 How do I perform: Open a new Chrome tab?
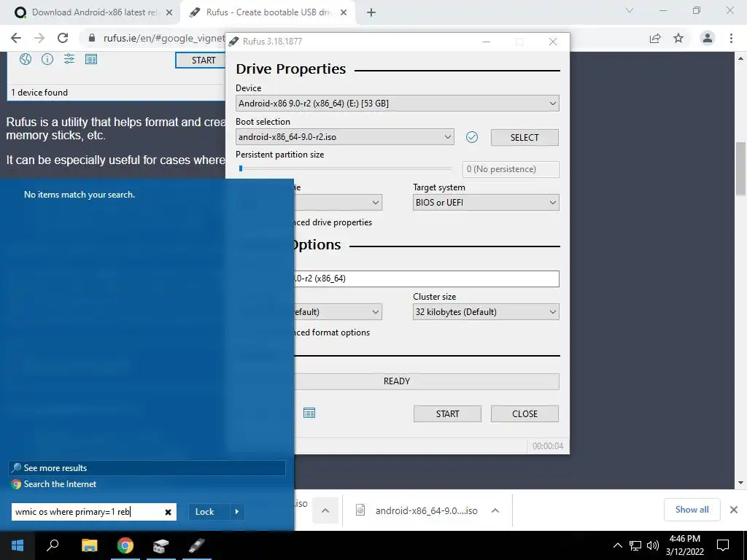371,13
